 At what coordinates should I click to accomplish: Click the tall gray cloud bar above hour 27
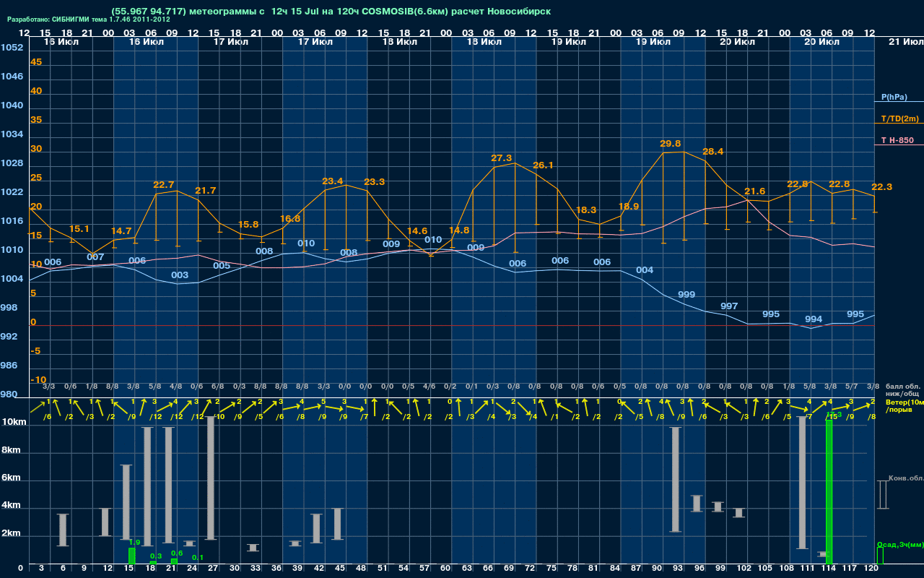211,478
